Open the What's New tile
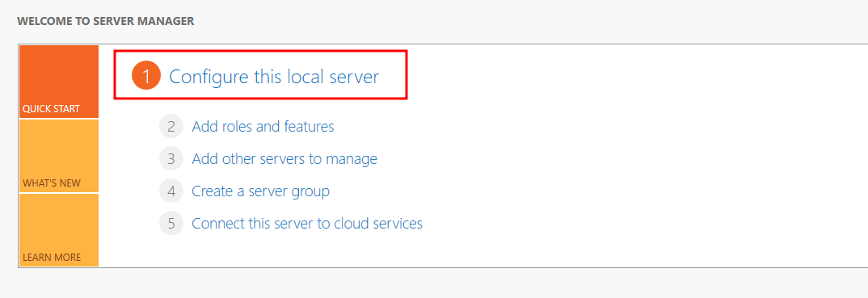Viewport: 868px width, 298px height. coord(59,156)
